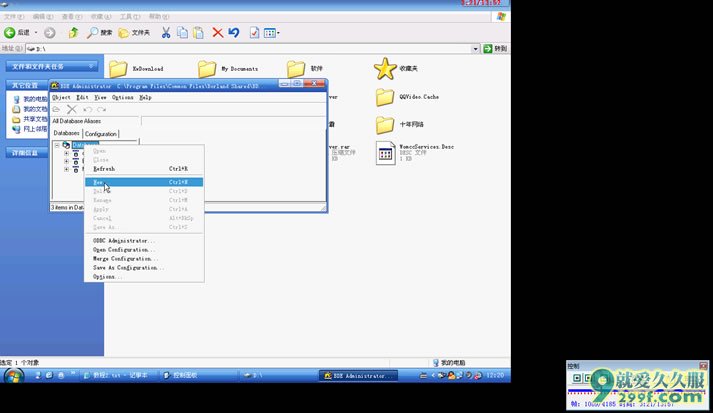Select the KwDownload folder
The image size is (713, 413).
coord(136,69)
